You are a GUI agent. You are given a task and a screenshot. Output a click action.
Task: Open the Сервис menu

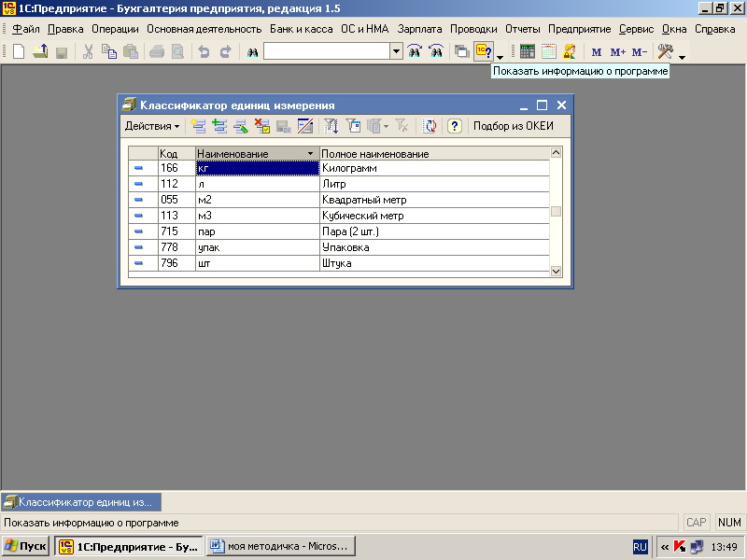click(636, 29)
